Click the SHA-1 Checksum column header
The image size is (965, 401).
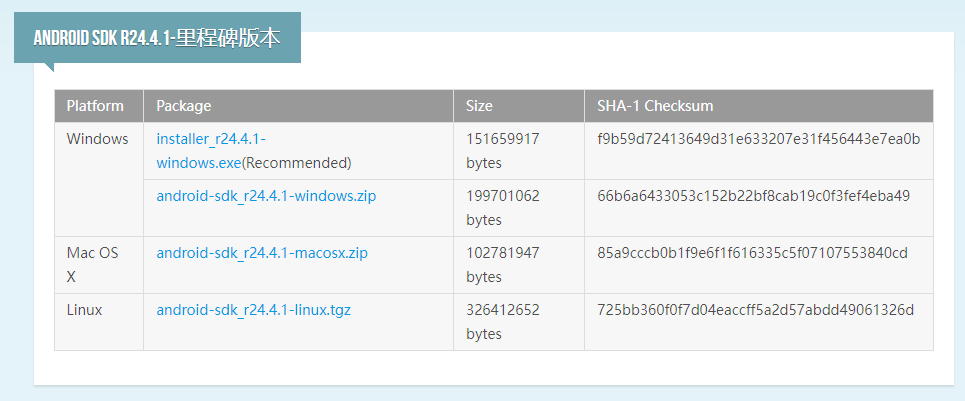(655, 106)
